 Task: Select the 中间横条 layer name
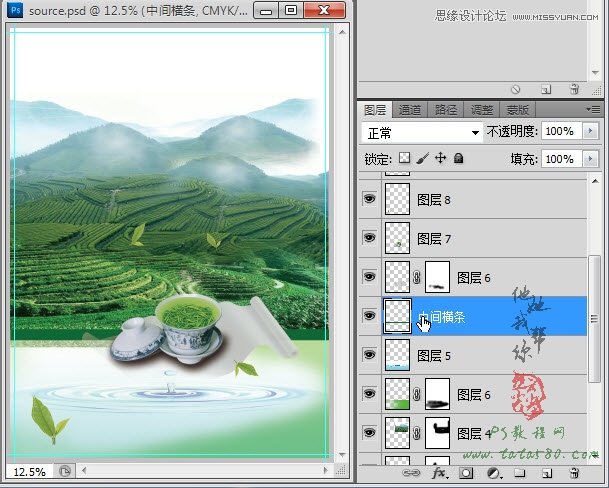[442, 317]
